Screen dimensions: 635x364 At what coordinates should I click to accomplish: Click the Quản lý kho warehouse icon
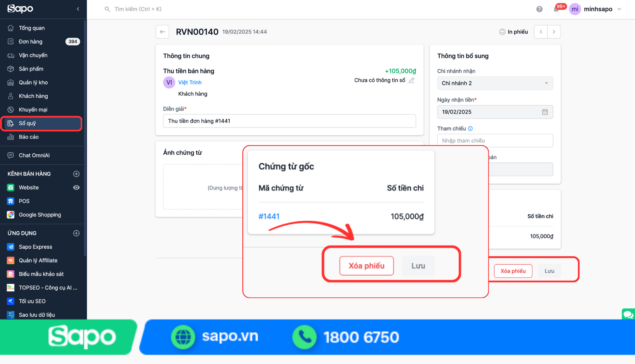[11, 82]
